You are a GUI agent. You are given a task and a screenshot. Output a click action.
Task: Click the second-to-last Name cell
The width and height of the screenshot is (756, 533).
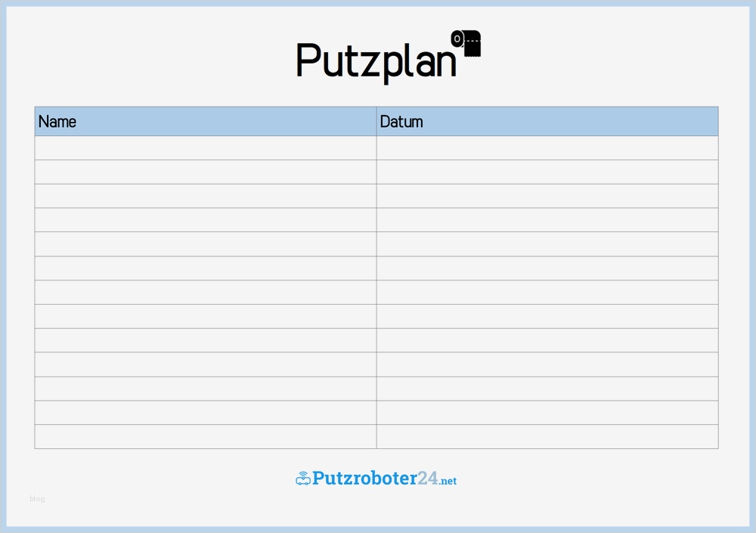coord(206,413)
